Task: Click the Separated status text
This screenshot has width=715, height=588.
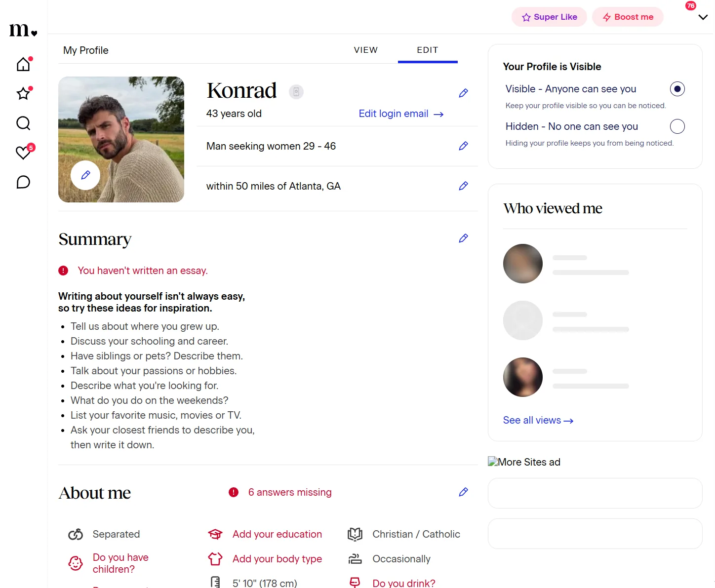Action: tap(116, 534)
